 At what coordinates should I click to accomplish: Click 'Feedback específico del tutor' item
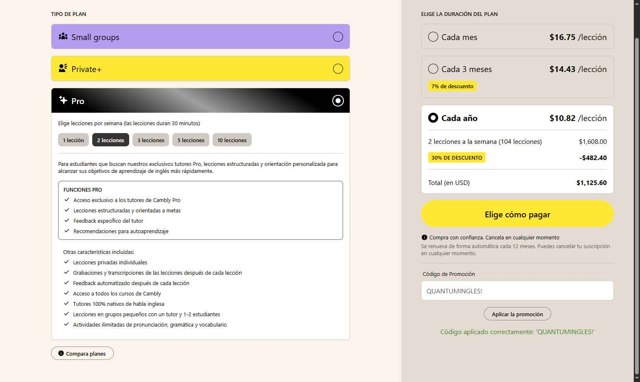pos(108,221)
